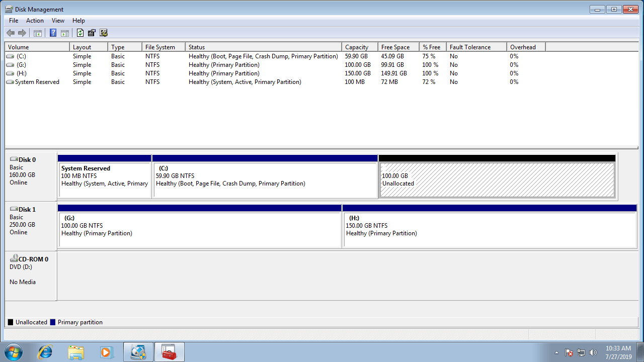Screen dimensions: 644x362
Task: Open the Action menu
Action: (x=35, y=21)
